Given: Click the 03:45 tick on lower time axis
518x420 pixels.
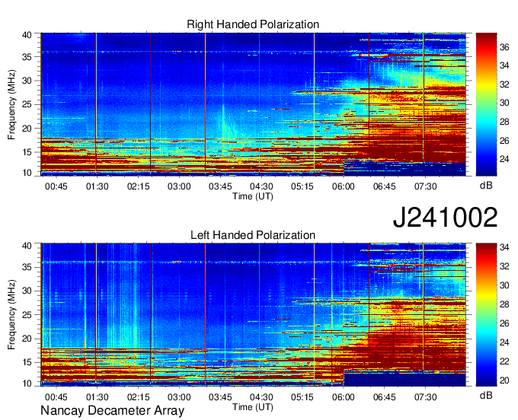Looking at the screenshot, I should tap(220, 397).
